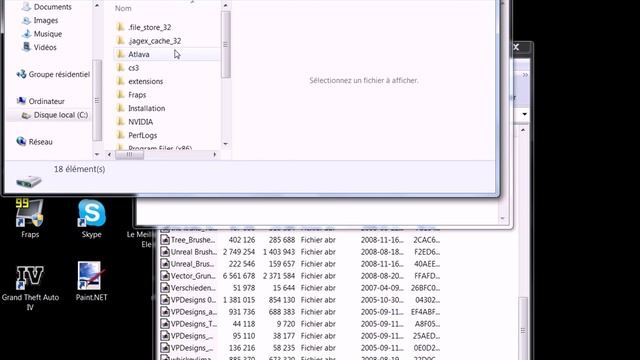Select the Images library in sidebar

pyautogui.click(x=40, y=20)
